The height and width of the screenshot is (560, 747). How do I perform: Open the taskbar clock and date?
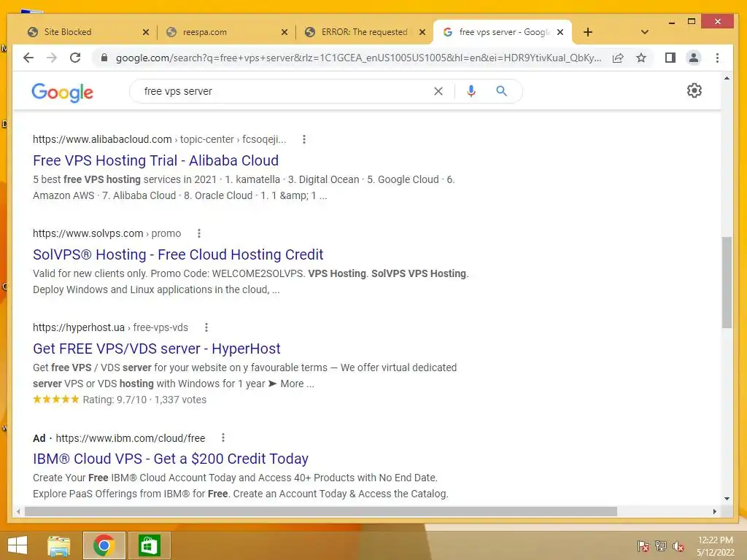tap(715, 546)
